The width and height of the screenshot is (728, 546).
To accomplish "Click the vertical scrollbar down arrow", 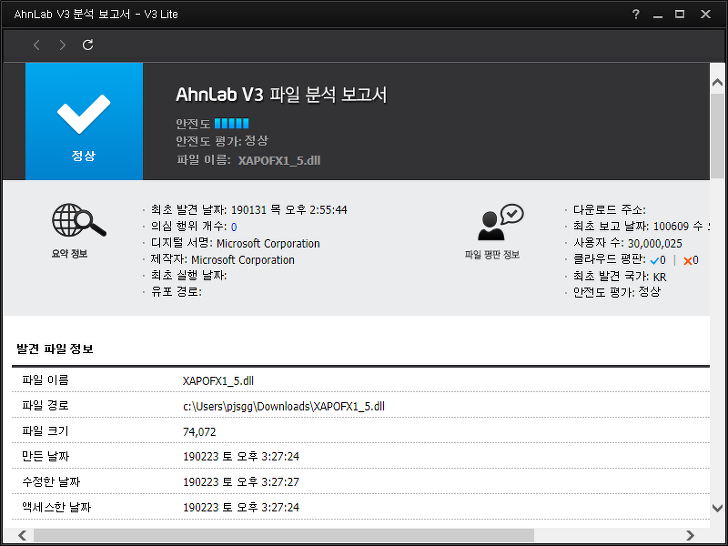I will [717, 508].
